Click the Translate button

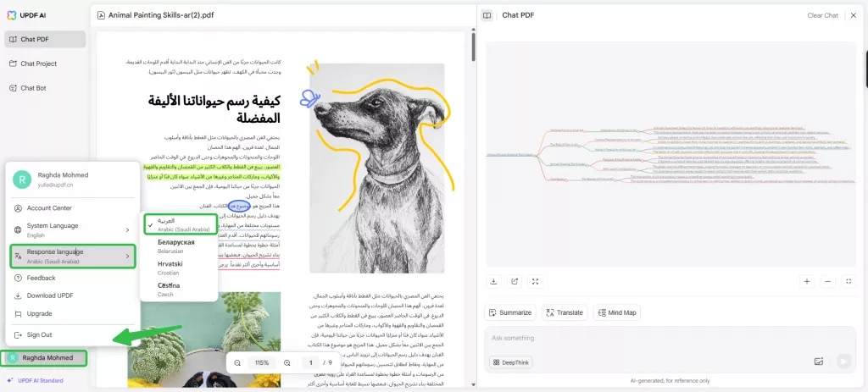(x=564, y=312)
